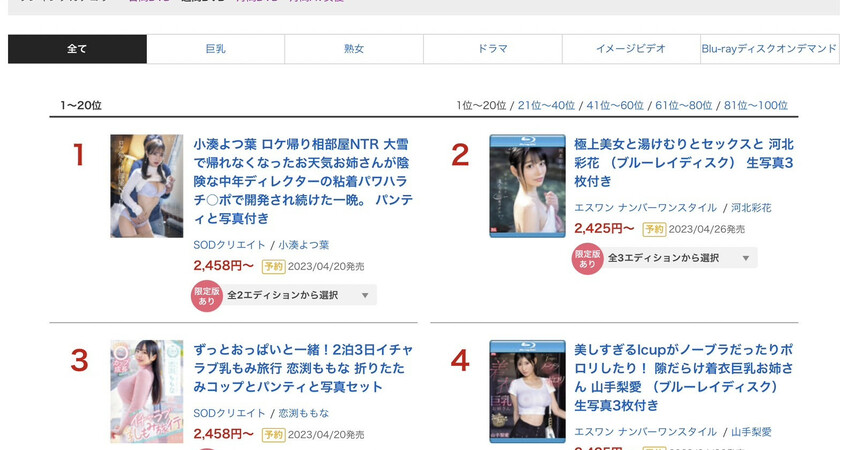Click the SODクリエイト maker link for rank 1
The height and width of the screenshot is (450, 850).
click(229, 245)
